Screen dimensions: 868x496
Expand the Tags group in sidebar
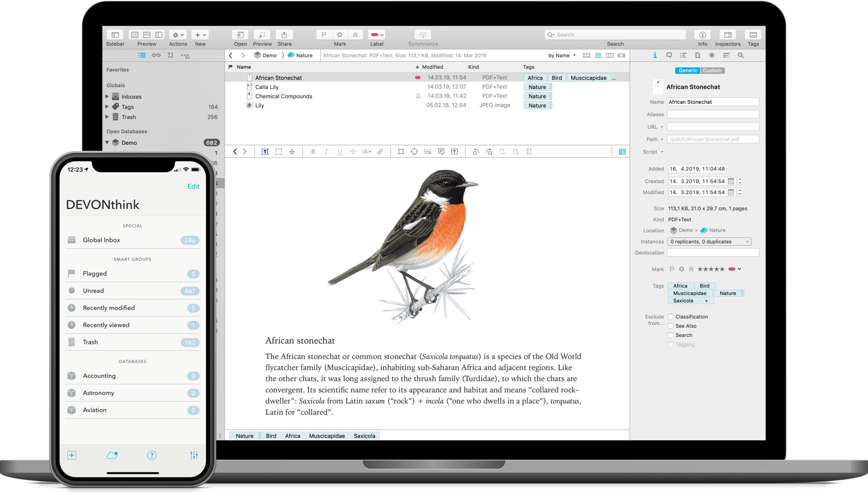[107, 107]
